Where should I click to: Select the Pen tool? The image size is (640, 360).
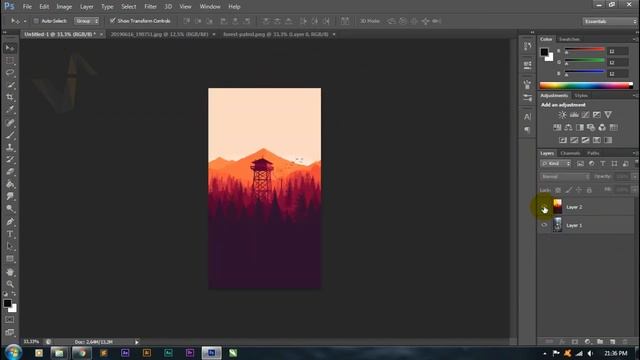pyautogui.click(x=10, y=222)
